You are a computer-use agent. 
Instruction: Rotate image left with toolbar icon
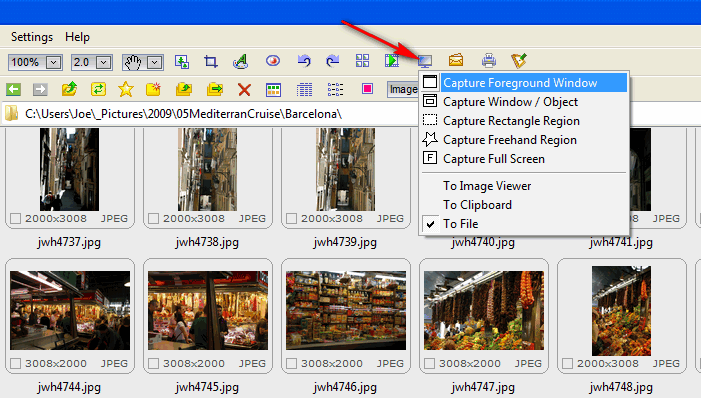(x=304, y=60)
